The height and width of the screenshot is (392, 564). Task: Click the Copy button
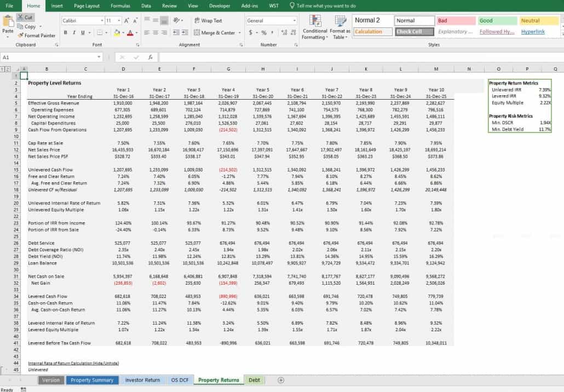tap(27, 26)
